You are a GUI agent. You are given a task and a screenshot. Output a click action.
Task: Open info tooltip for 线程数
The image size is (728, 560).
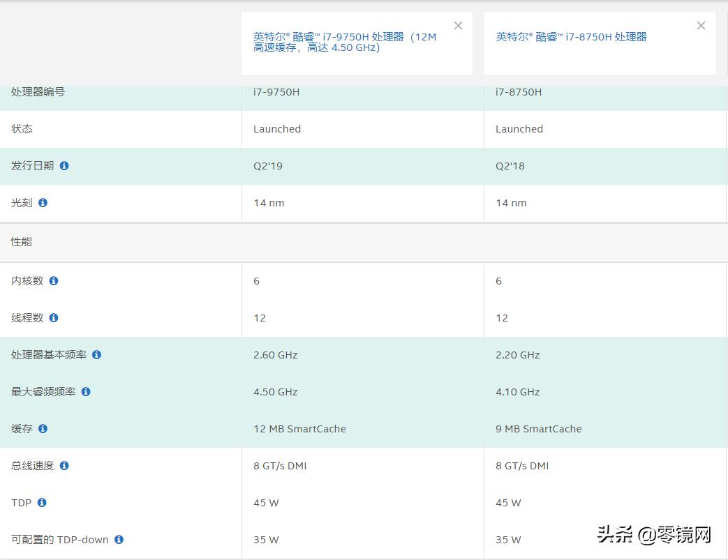(54, 318)
